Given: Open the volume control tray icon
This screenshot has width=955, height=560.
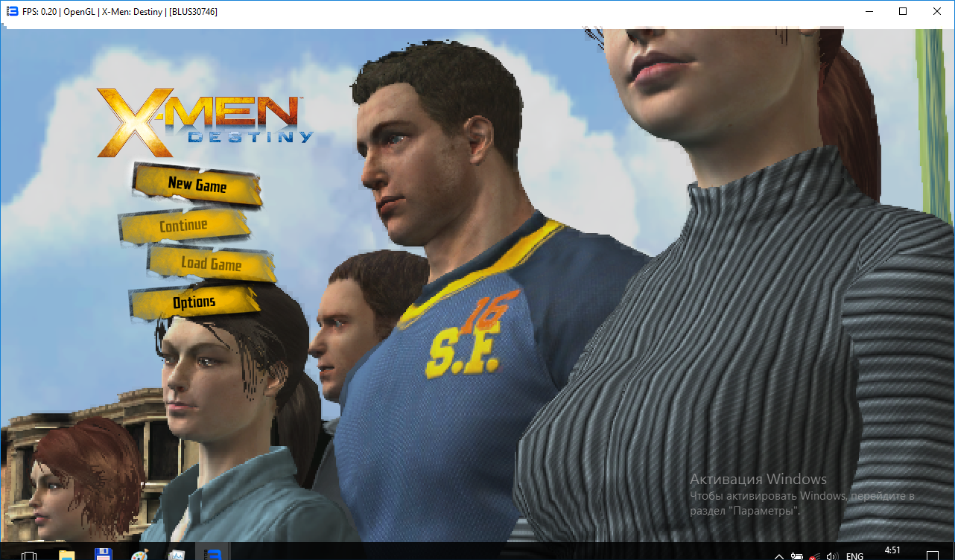Looking at the screenshot, I should (832, 556).
